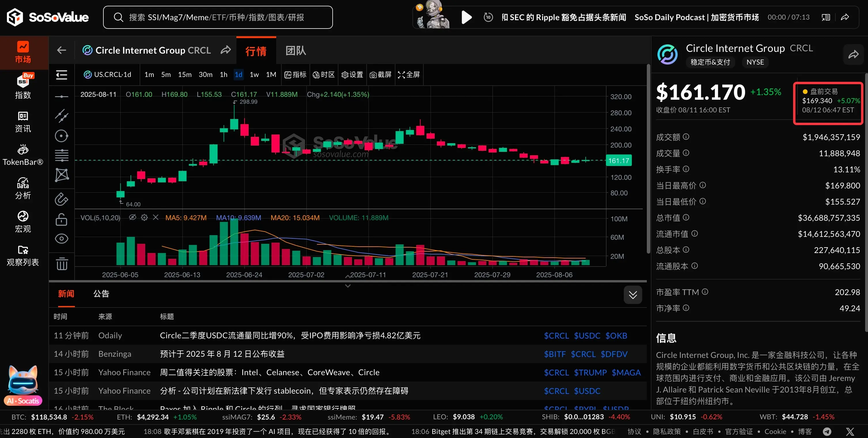This screenshot has width=868, height=438.
Task: Collapse the drawing toolbar sidebar toggle
Action: pyautogui.click(x=62, y=75)
